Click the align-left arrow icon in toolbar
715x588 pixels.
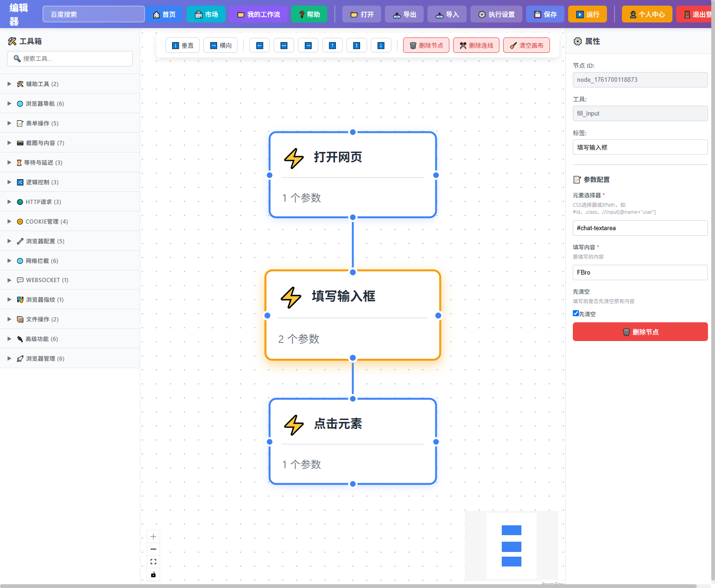tap(259, 45)
